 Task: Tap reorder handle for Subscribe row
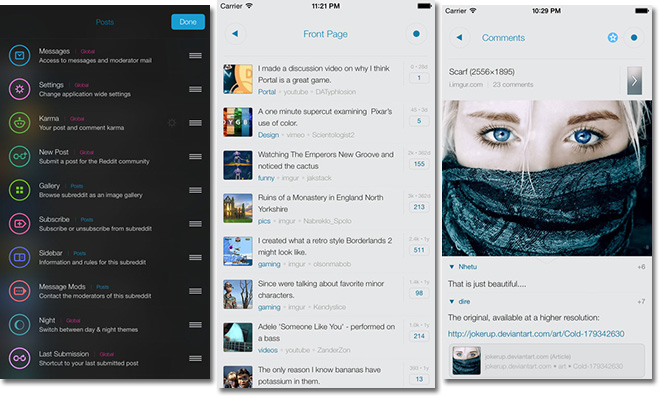coord(195,223)
